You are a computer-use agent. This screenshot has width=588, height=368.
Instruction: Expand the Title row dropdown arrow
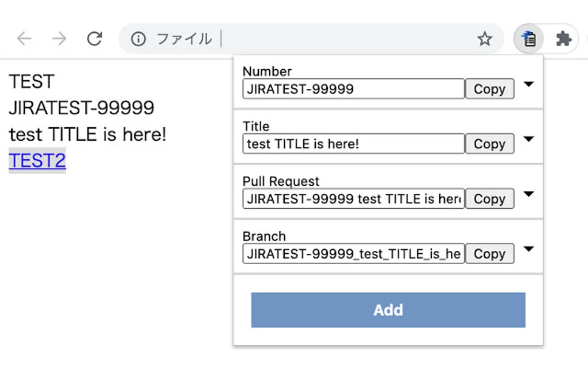tap(529, 139)
